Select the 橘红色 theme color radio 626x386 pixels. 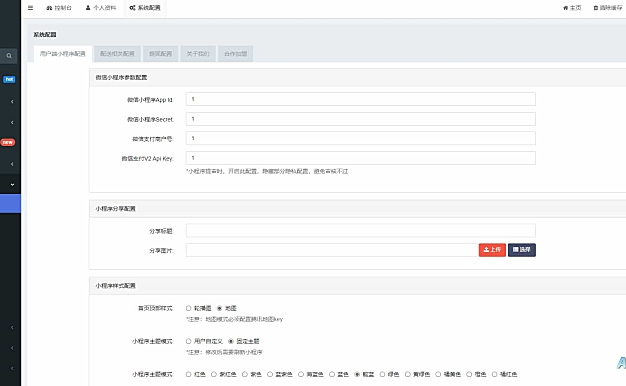click(495, 374)
